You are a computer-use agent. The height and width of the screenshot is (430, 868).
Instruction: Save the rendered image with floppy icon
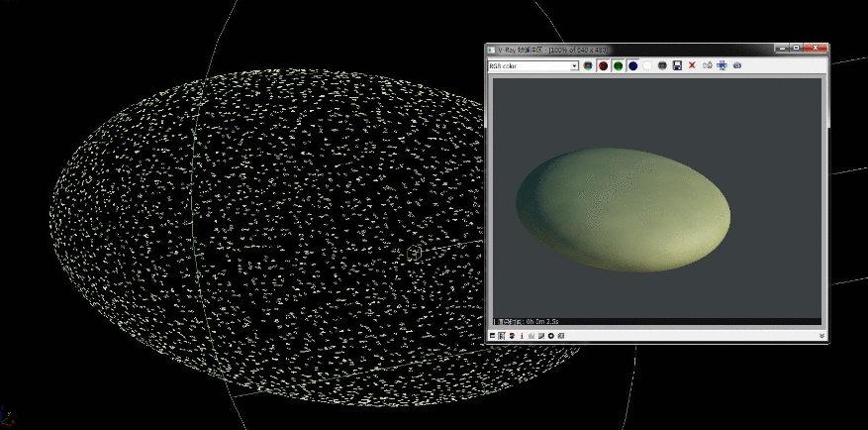(677, 65)
